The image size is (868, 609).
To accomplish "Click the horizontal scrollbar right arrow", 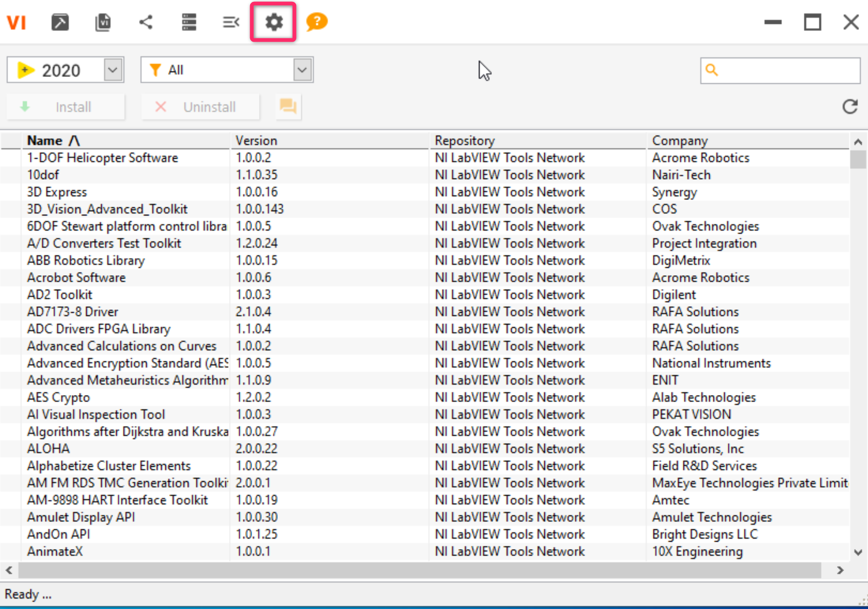I will 840,570.
